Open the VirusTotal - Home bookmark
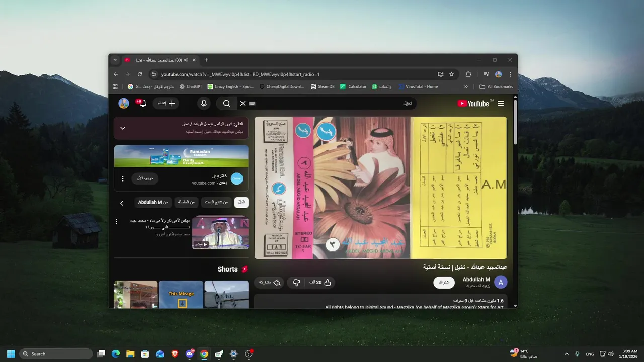Viewport: 644px width, 362px height. [418, 86]
